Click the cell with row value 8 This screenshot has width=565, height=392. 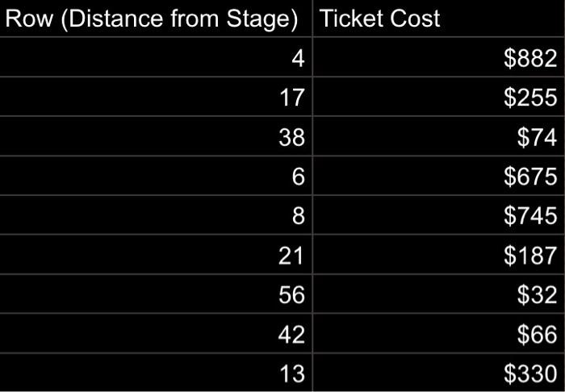pyautogui.click(x=156, y=215)
